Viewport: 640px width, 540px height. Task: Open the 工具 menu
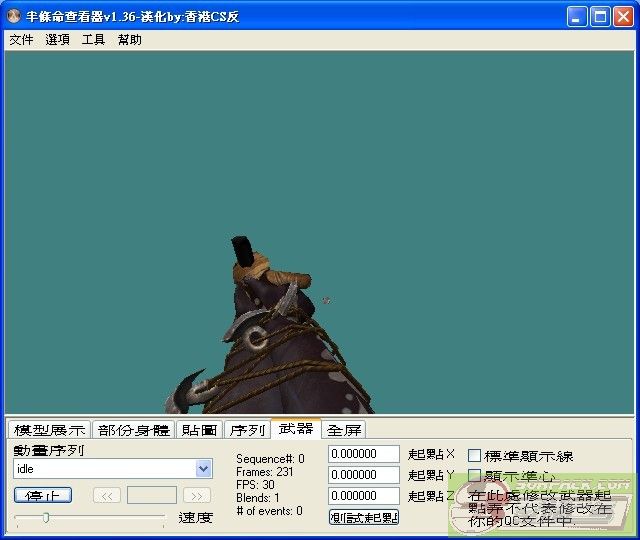coord(93,40)
